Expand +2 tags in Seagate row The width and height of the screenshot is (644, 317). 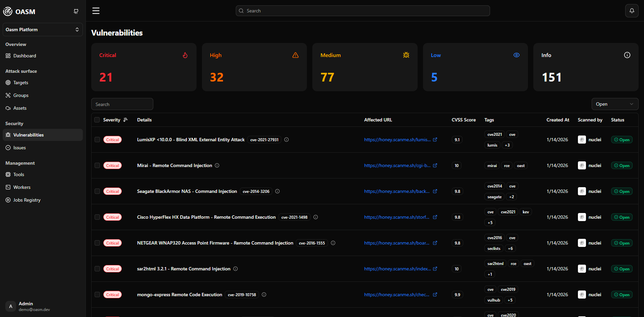[512, 197]
